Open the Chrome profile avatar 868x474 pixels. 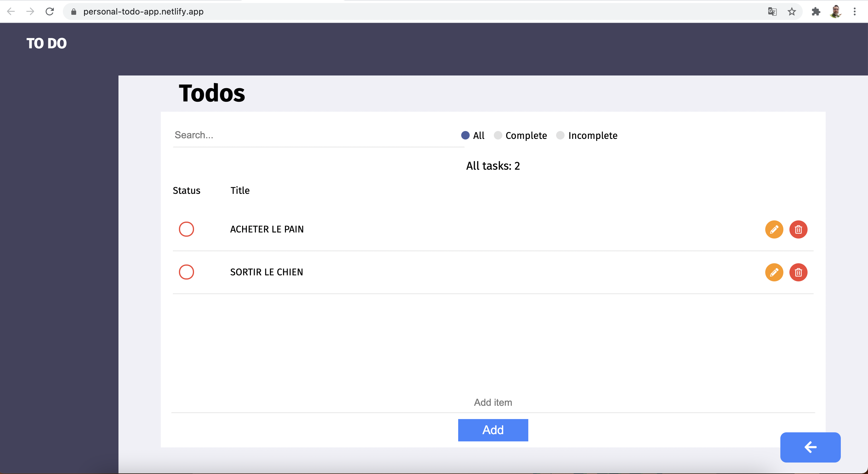pos(835,11)
